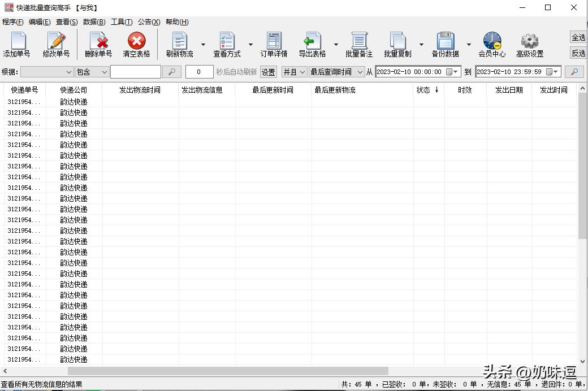This screenshot has width=588, height=391.
Task: Open the 帮助(H) menu
Action: coord(177,21)
